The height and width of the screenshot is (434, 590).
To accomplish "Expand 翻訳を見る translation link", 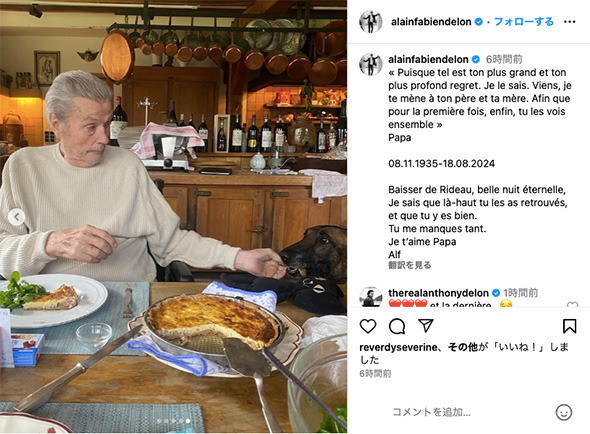I will (409, 265).
